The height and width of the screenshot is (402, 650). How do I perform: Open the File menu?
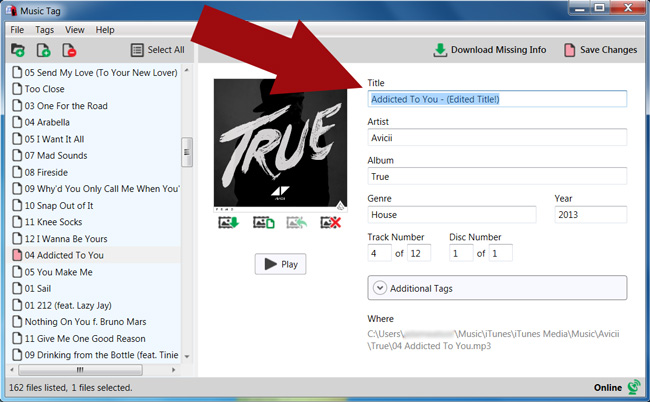17,30
